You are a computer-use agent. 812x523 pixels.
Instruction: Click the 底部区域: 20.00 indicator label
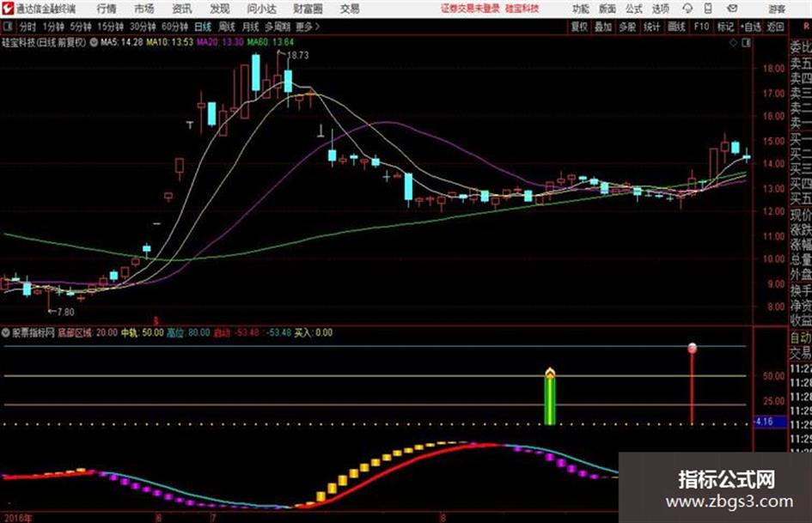88,333
